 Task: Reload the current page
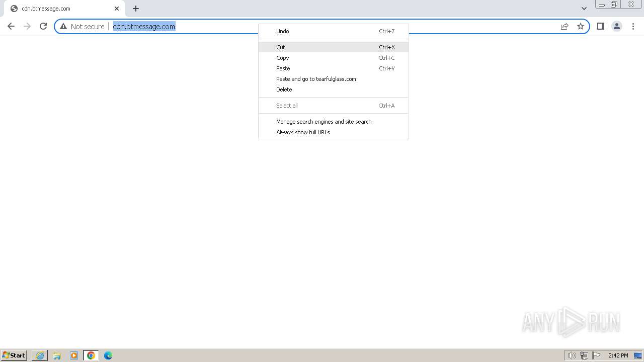(43, 26)
